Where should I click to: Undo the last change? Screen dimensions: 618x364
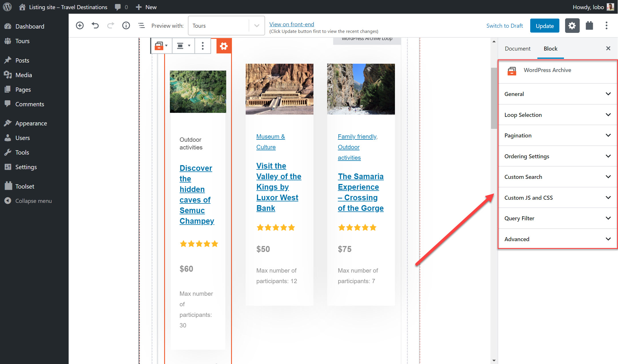(95, 25)
